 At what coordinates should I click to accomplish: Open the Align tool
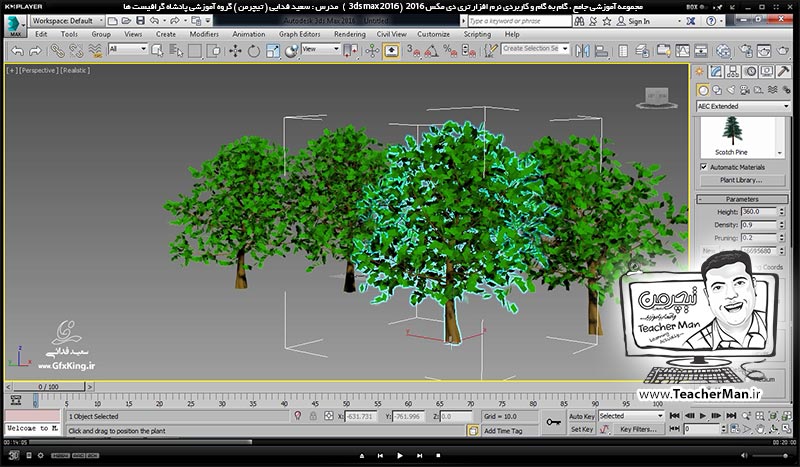[602, 51]
